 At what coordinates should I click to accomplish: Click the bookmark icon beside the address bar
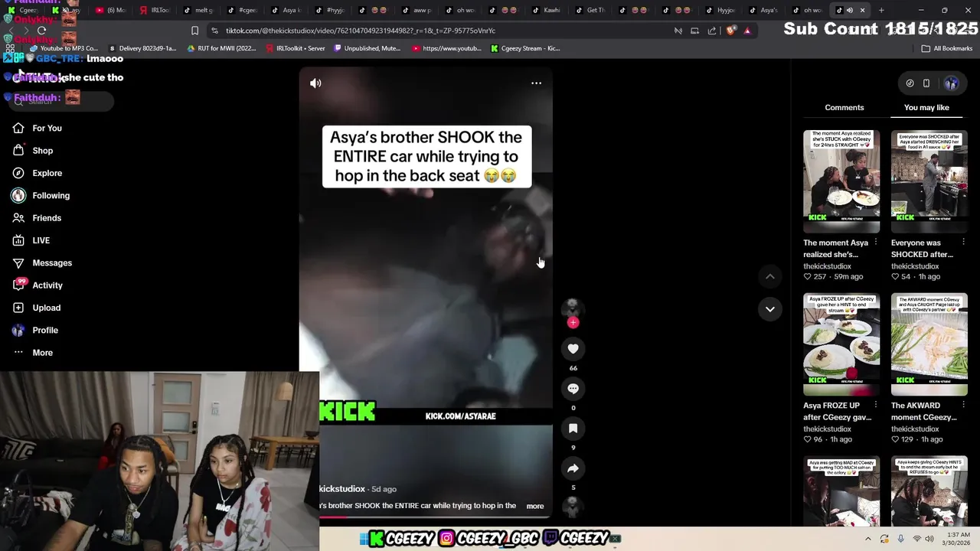(194, 31)
